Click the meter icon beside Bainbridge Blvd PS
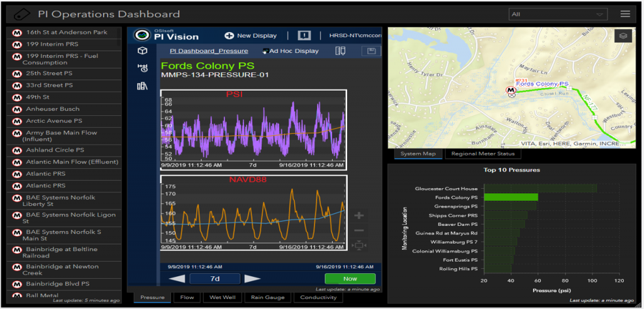 (17, 284)
